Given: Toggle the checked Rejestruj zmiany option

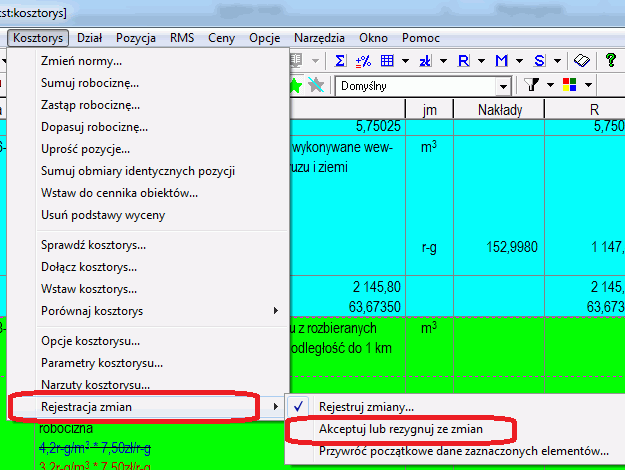Looking at the screenshot, I should tap(366, 407).
